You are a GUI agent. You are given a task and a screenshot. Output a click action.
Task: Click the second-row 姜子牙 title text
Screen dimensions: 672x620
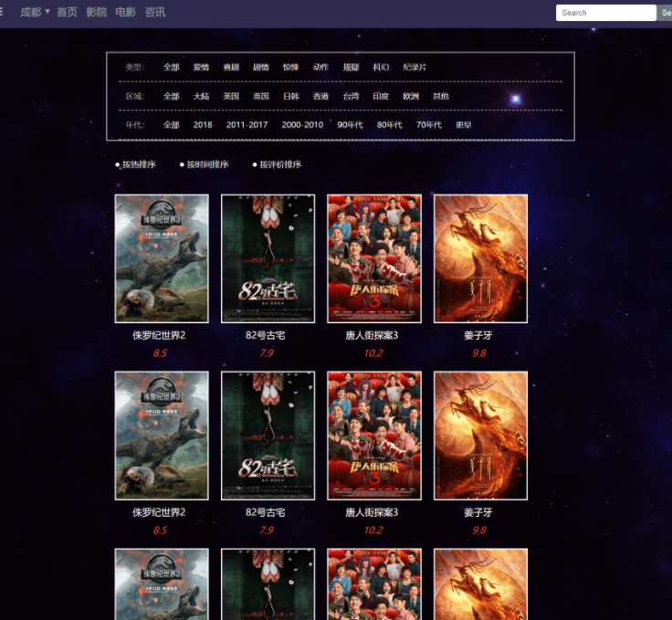[x=478, y=512]
